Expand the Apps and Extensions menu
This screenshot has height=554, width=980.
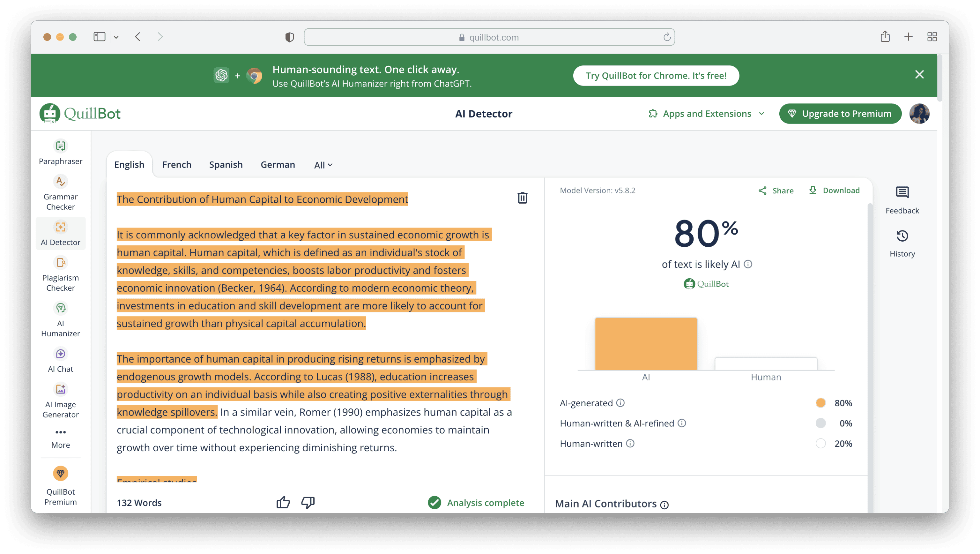click(707, 113)
